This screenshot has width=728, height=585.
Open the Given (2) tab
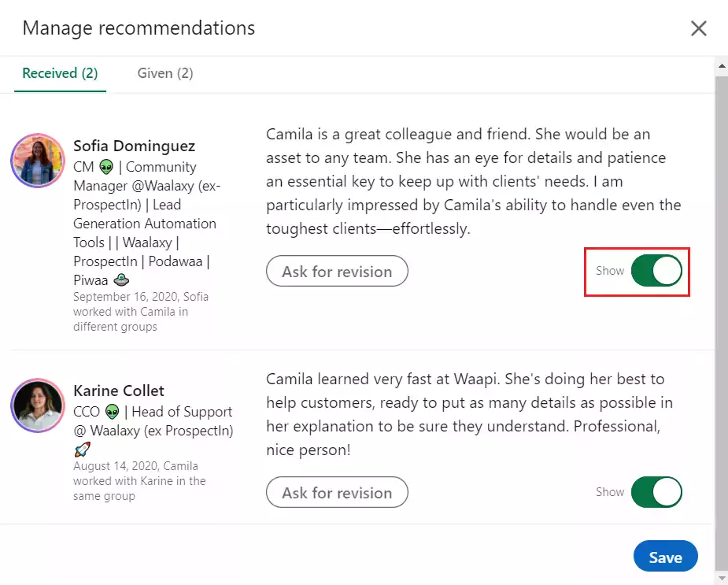(x=165, y=73)
